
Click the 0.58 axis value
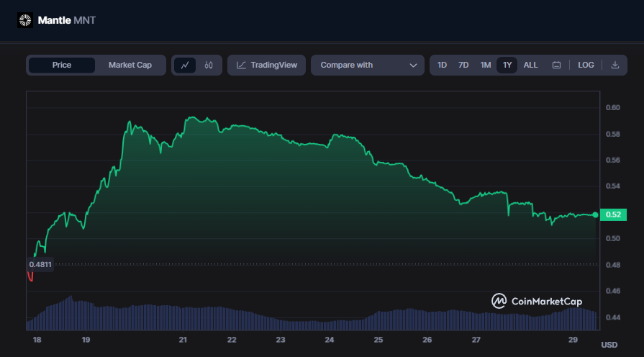[x=613, y=135]
